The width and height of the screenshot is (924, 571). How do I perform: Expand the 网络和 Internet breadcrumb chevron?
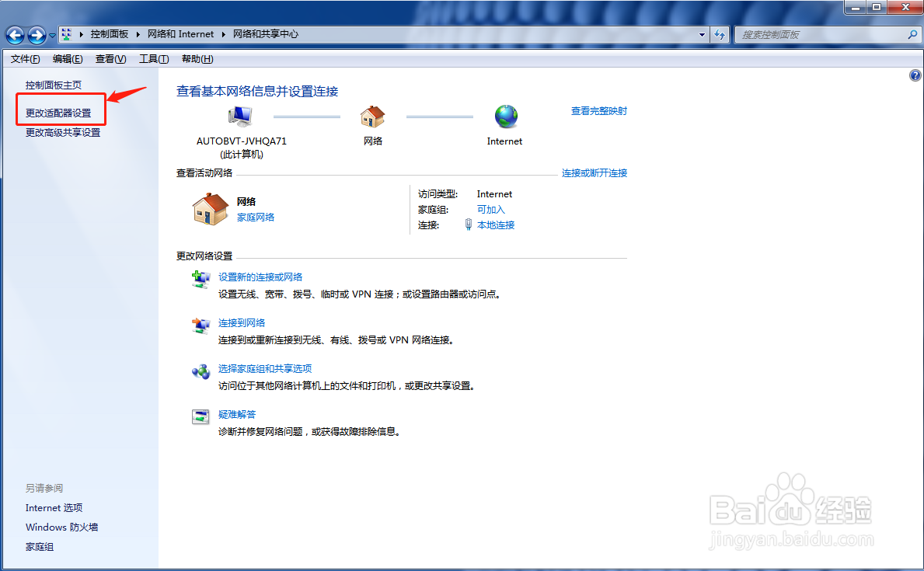click(x=224, y=34)
